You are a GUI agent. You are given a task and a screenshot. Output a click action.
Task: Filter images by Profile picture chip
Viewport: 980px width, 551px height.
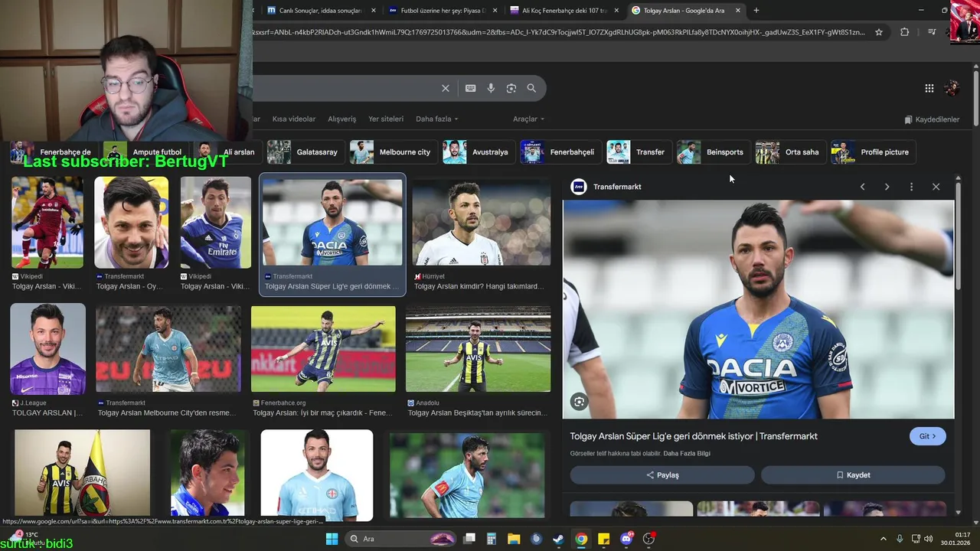(872, 152)
